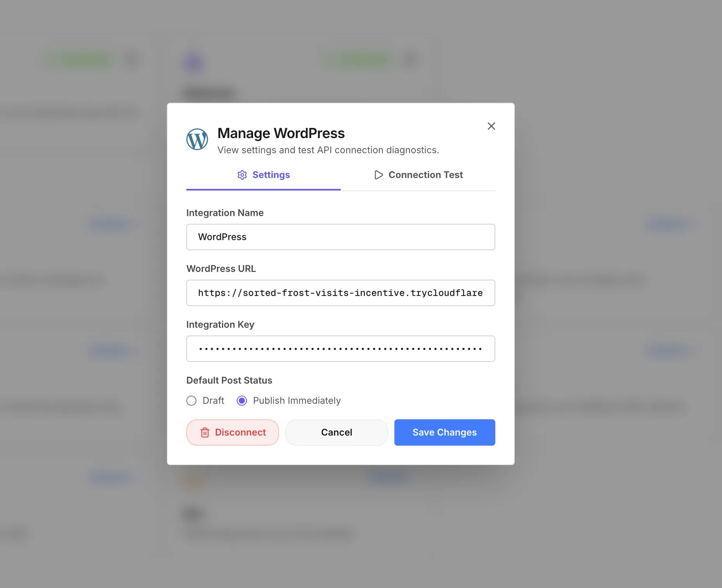
Task: Click the Manage WordPress heading
Action: 281,133
